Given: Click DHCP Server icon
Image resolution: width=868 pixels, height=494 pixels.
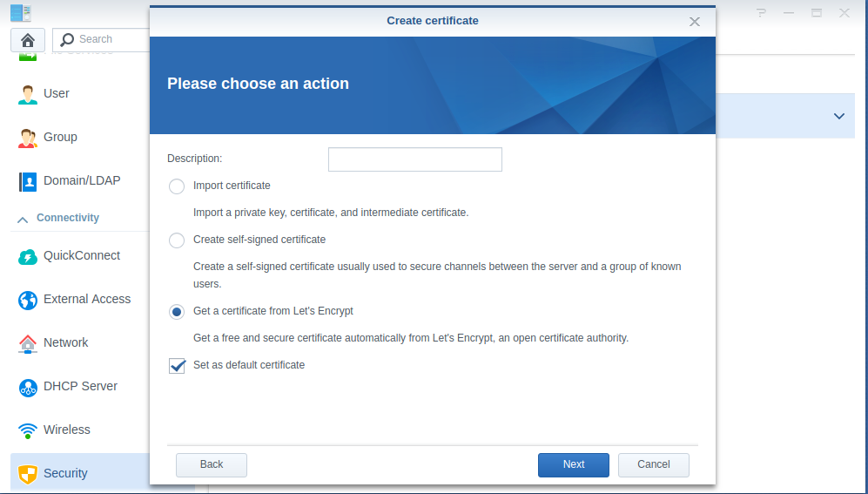Looking at the screenshot, I should point(28,387).
